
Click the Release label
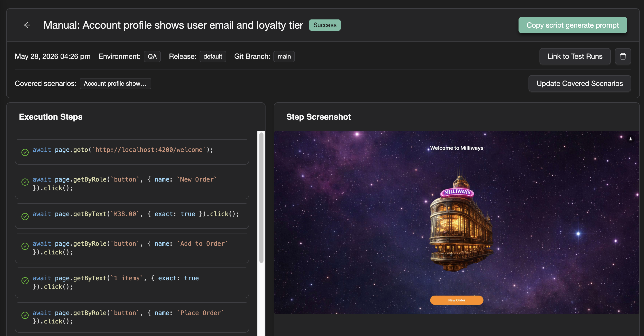click(x=182, y=57)
